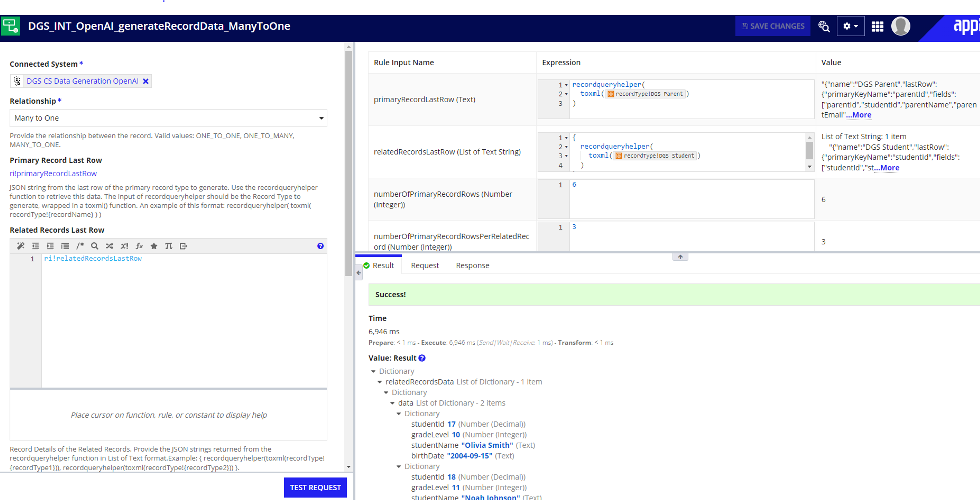Open the settings gear menu
This screenshot has width=980, height=500.
[x=850, y=26]
